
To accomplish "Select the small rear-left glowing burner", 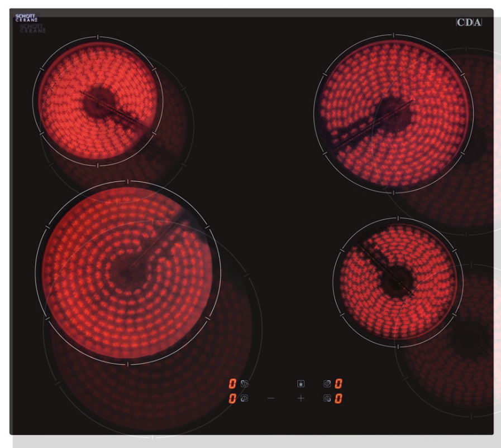I will (x=98, y=102).
